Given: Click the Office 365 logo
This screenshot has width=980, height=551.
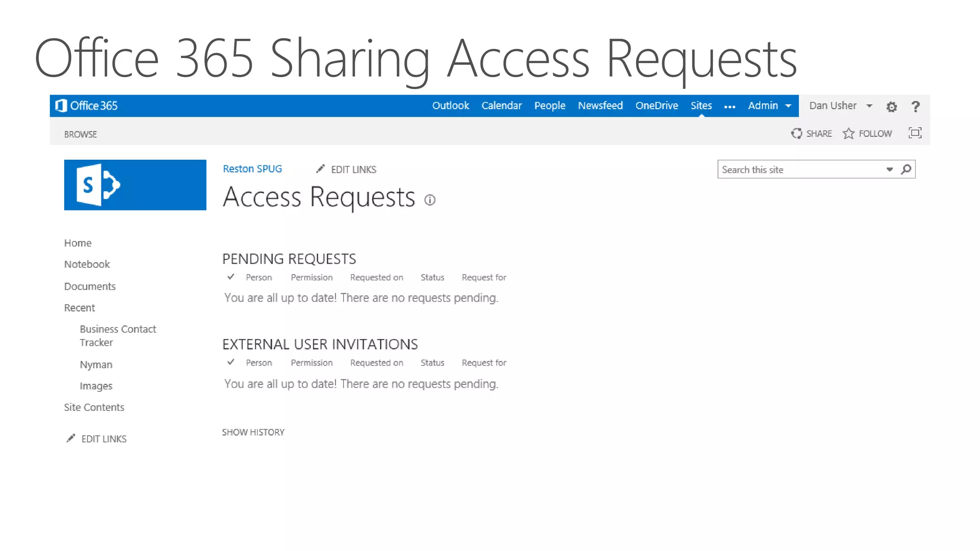Looking at the screenshot, I should pos(87,106).
